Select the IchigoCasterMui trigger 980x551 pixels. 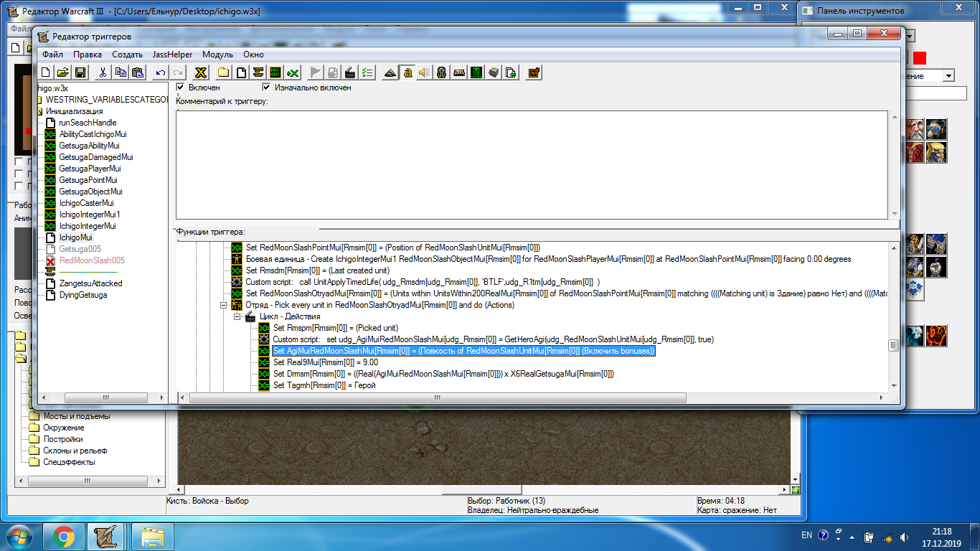pyautogui.click(x=86, y=203)
